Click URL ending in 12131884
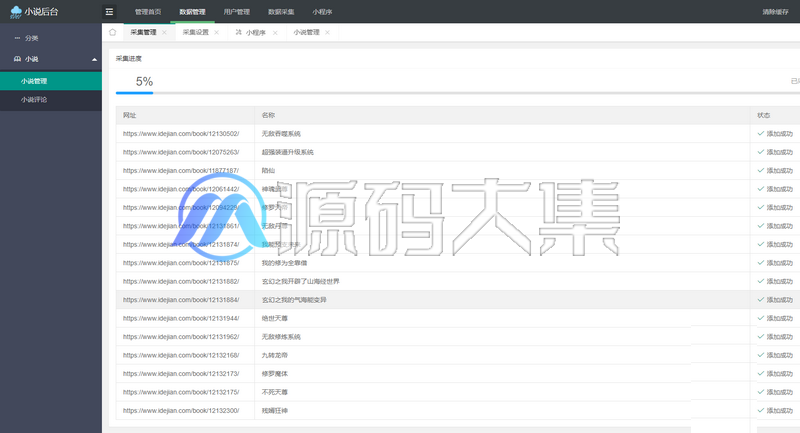 (181, 300)
